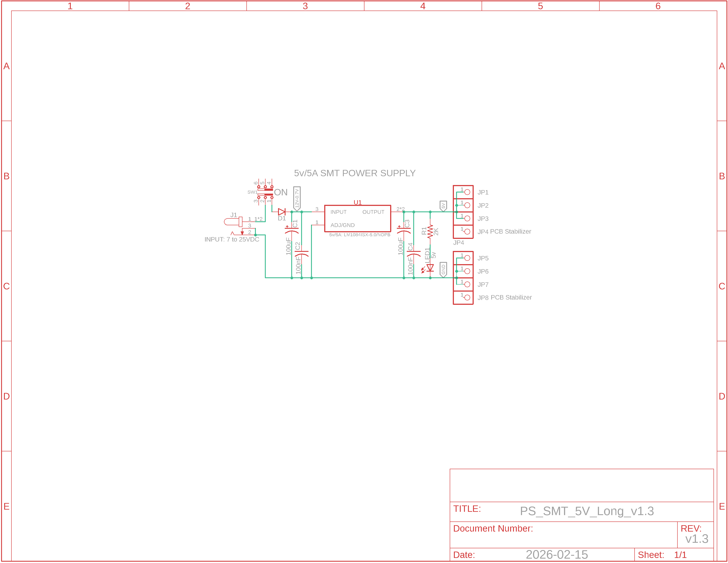Click the 5V net label flag
This screenshot has width=728, height=563.
pos(443,206)
